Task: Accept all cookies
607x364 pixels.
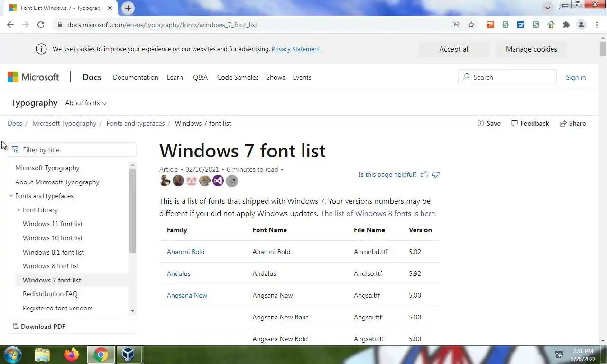Action: click(454, 49)
